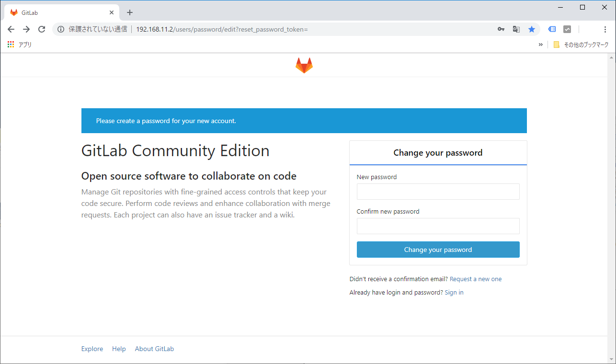Screen dimensions: 616x364
Task: Open the Chrome three-dot menu
Action: (x=605, y=29)
